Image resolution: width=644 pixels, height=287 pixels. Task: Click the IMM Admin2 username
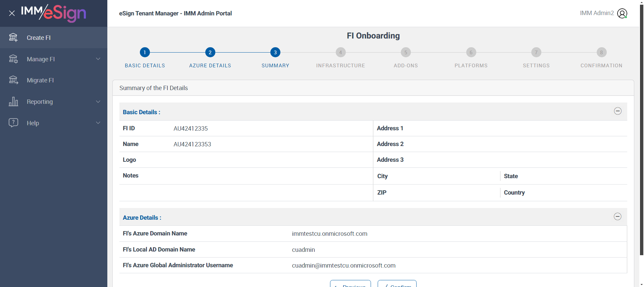[597, 13]
